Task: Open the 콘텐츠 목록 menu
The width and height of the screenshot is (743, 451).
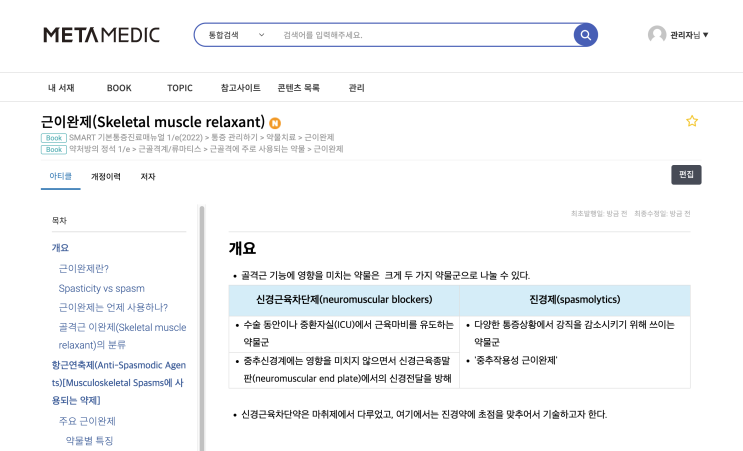Action: tap(299, 88)
